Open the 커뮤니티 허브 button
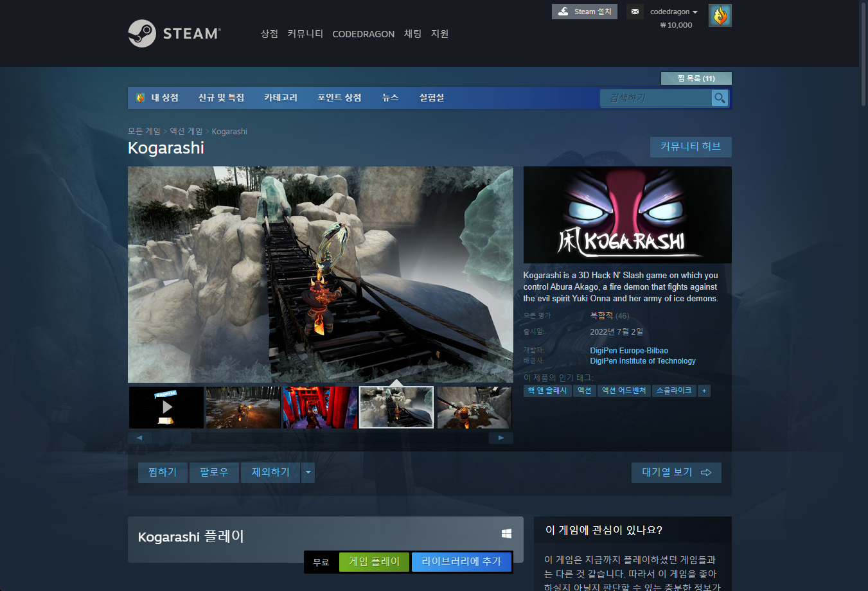Screen dimensions: 868x591 coord(691,146)
